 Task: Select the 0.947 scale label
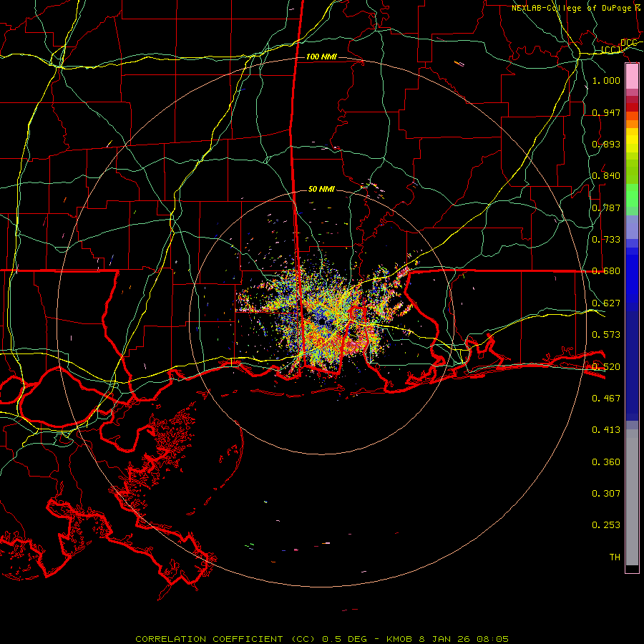click(606, 112)
